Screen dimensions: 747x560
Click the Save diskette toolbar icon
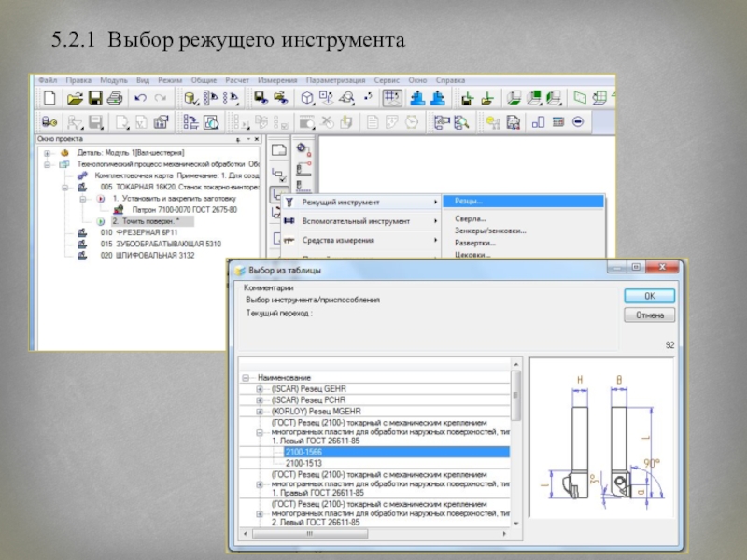click(94, 98)
